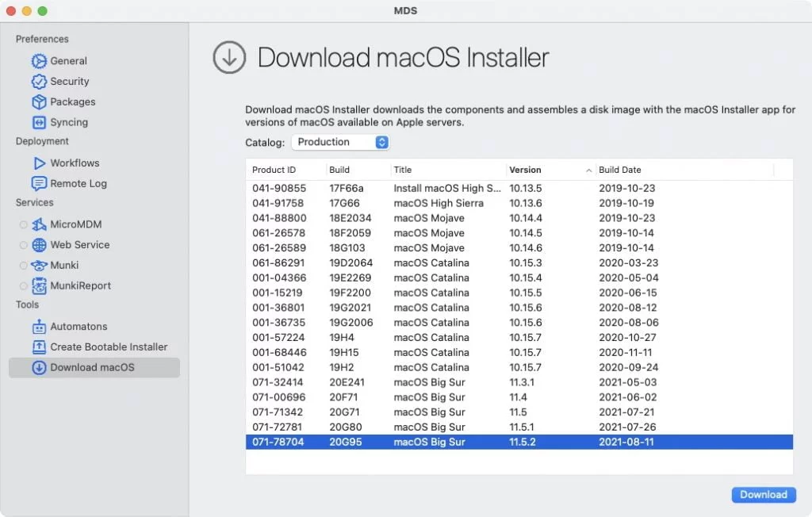Click the large download arrow header icon
The width and height of the screenshot is (812, 517).
tap(229, 58)
